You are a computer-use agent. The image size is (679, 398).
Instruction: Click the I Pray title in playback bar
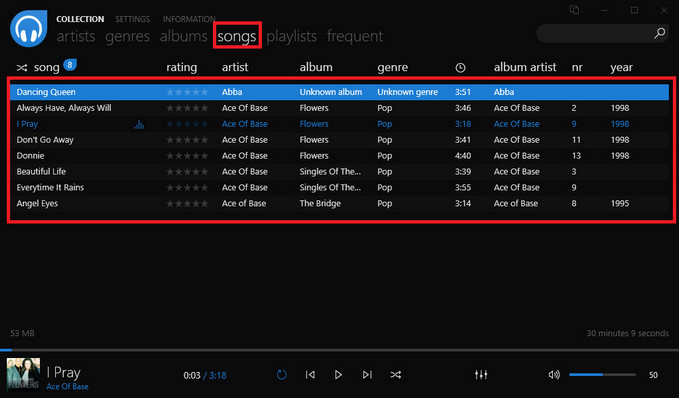(x=64, y=372)
